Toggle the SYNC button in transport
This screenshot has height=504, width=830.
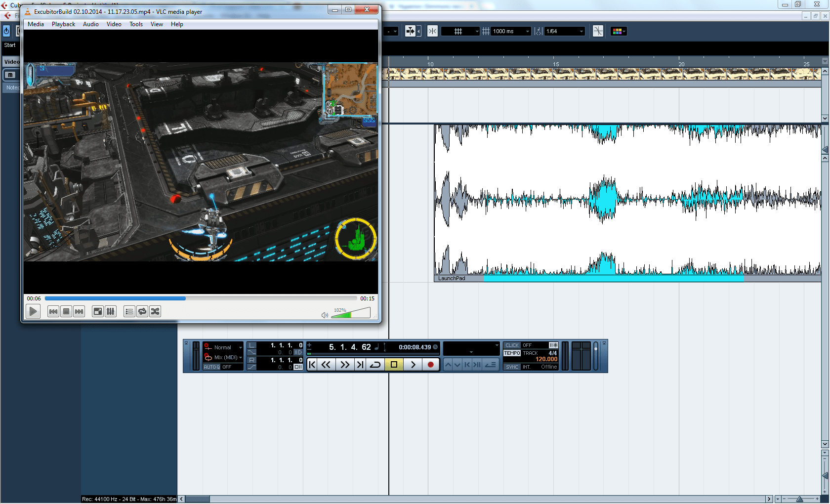[x=512, y=367]
